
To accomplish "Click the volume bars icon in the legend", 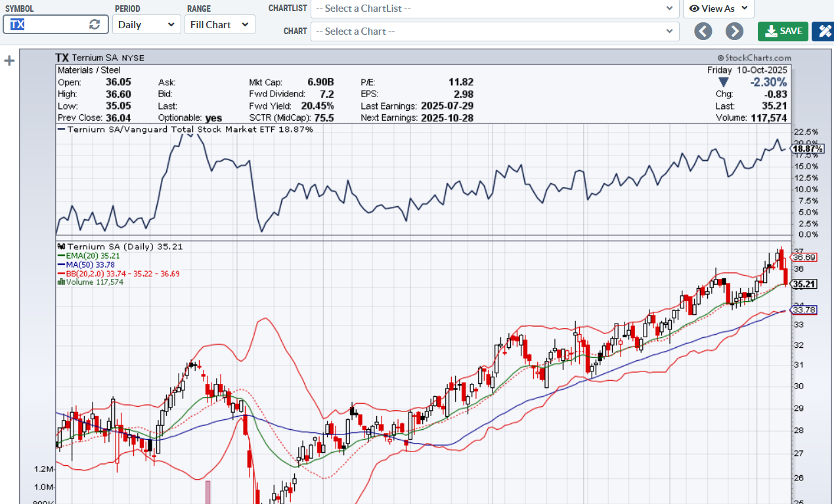I will (62, 282).
